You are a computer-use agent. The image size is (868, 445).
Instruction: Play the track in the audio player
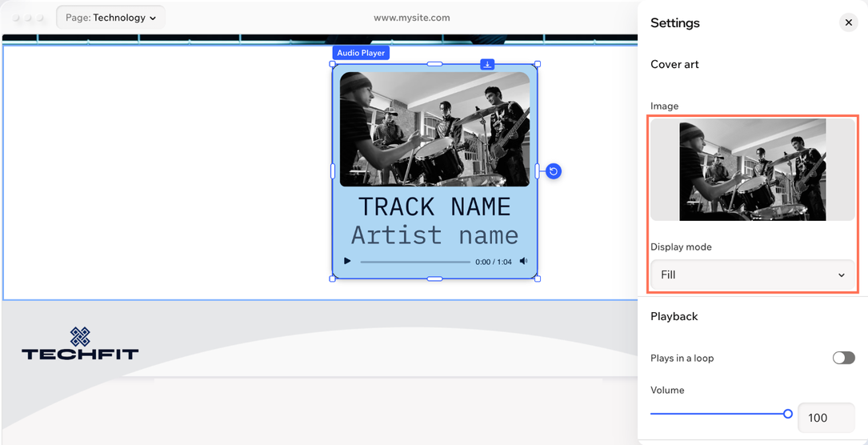tap(347, 261)
